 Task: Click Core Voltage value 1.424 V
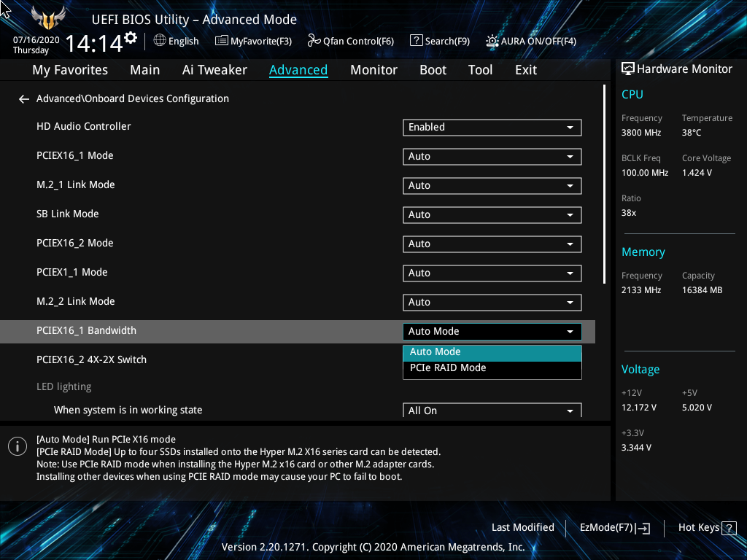coord(697,173)
